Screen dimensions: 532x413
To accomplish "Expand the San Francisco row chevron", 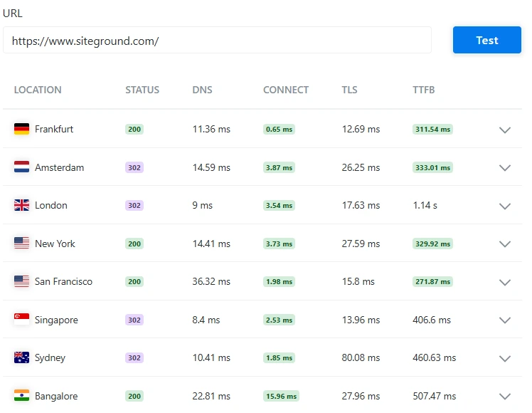I will tap(505, 282).
